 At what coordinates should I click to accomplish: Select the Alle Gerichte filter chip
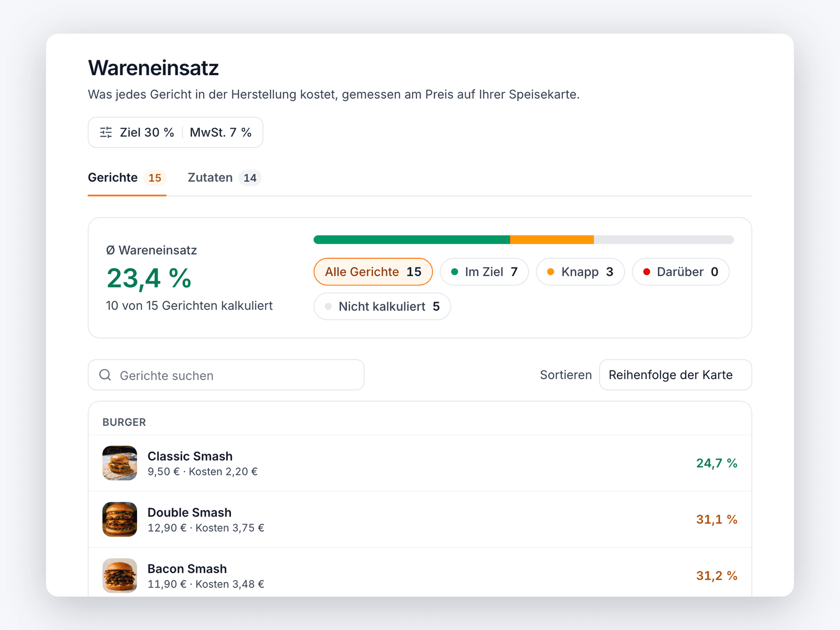[x=373, y=272]
